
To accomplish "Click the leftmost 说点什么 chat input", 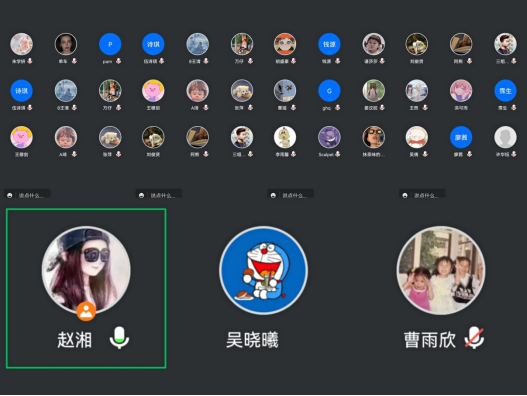I will (x=27, y=194).
